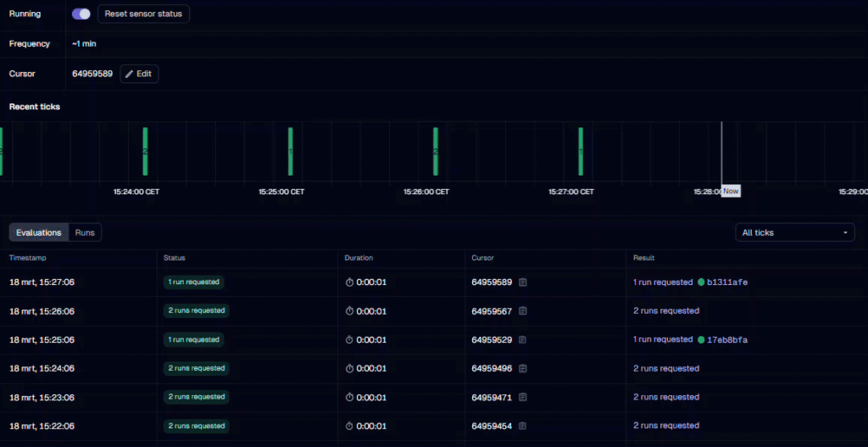The height and width of the screenshot is (447, 868).
Task: Click the green tick bar near 15:27:00
Action: pyautogui.click(x=581, y=151)
